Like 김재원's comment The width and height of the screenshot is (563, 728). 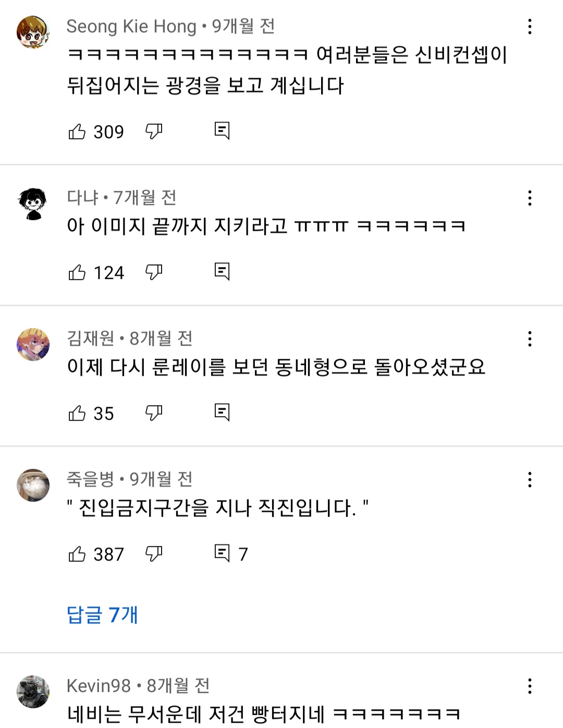click(x=77, y=413)
